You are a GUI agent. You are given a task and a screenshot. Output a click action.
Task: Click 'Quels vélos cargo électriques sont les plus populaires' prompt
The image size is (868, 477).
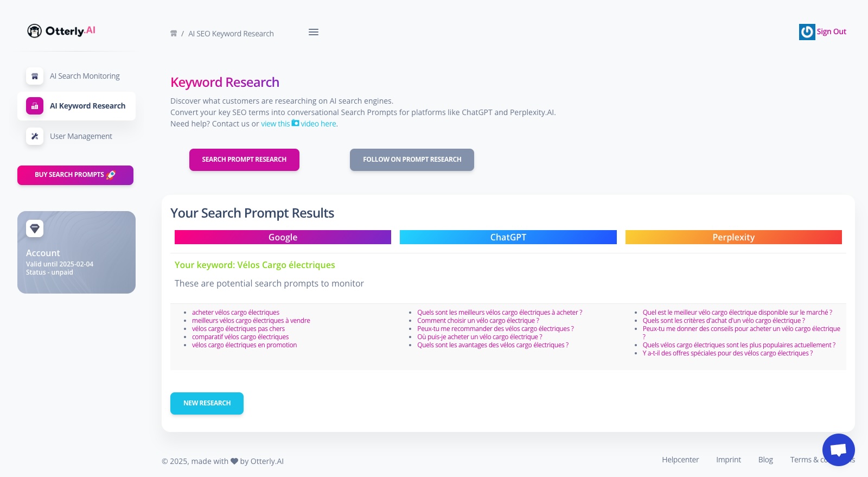[739, 345]
